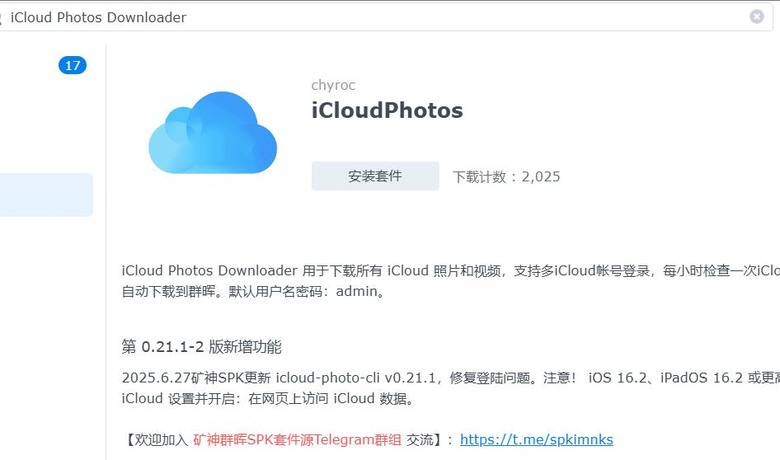Focus the iCloud Photos Downloader search field
This screenshot has height=460, width=780.
[x=378, y=17]
